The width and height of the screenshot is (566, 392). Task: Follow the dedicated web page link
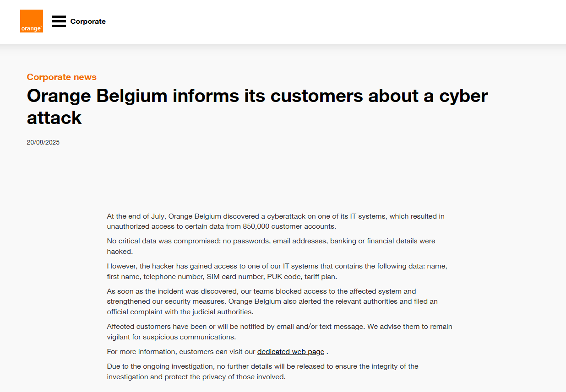[x=291, y=352]
